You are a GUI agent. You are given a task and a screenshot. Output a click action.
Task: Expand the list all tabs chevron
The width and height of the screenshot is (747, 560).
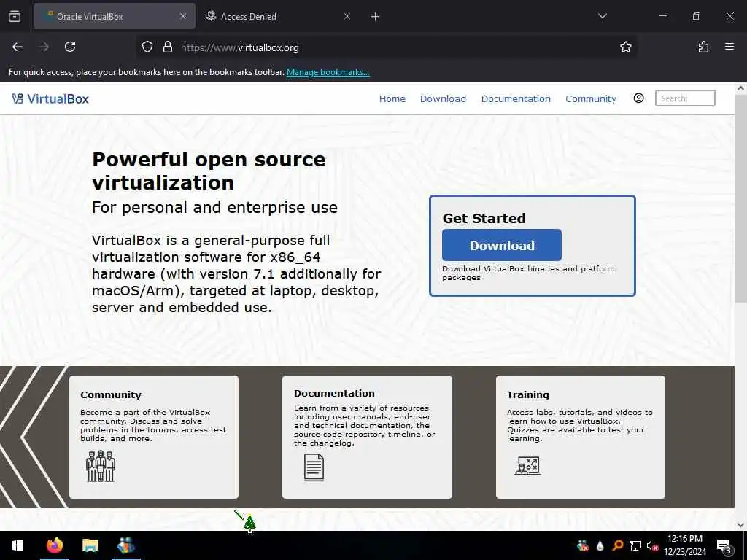[602, 16]
